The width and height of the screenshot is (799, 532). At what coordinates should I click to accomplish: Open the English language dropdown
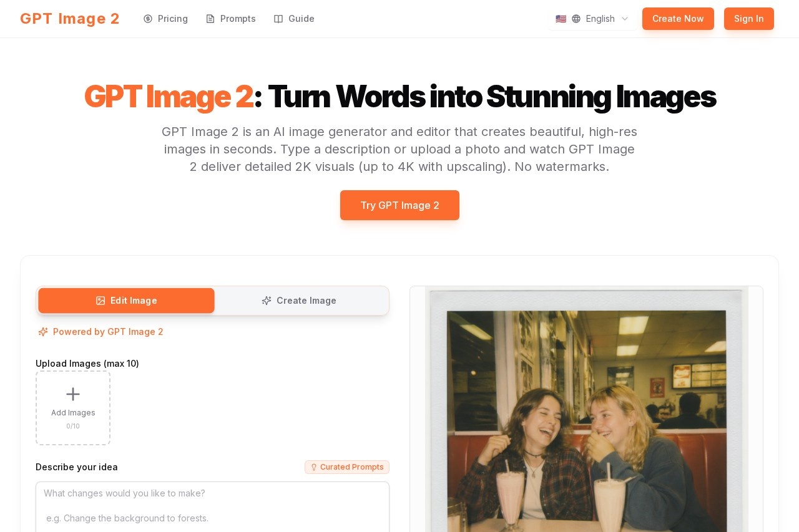tap(599, 19)
